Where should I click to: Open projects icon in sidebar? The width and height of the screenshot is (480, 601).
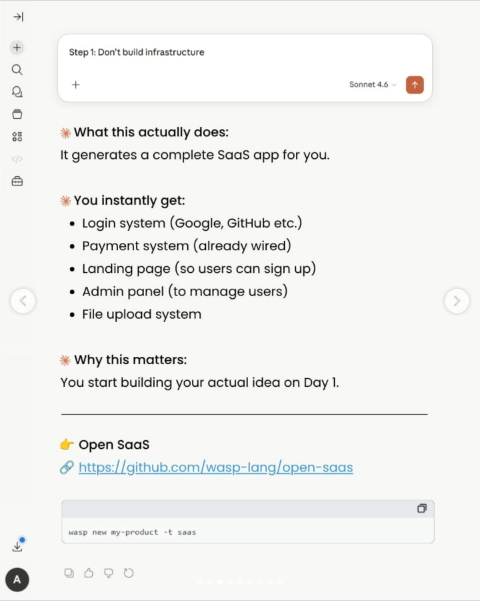(17, 114)
